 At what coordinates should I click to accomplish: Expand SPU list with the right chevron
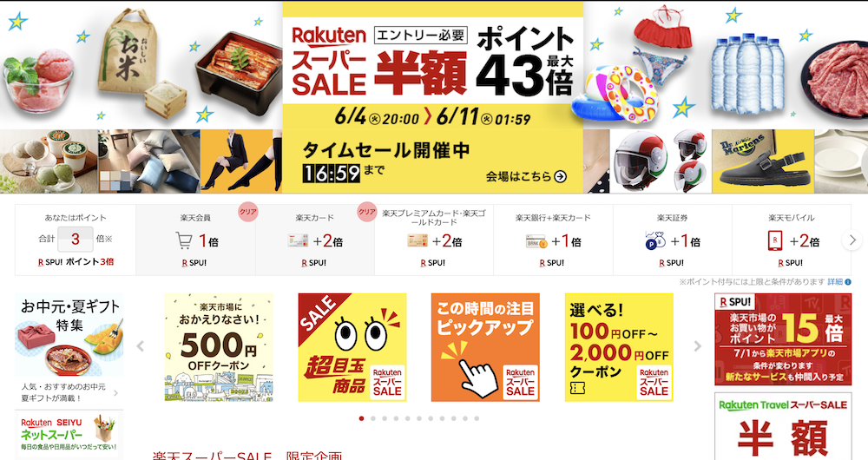click(x=852, y=240)
